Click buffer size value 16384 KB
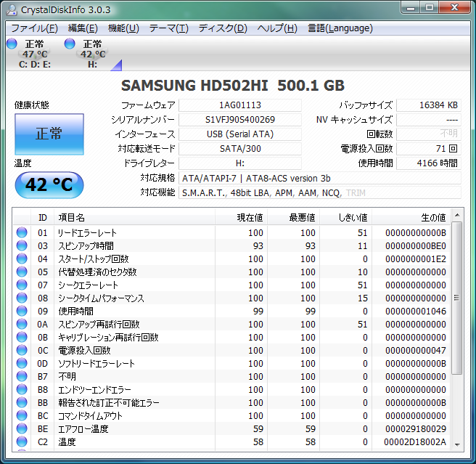Screen dimensions: 476x464 [x=429, y=105]
